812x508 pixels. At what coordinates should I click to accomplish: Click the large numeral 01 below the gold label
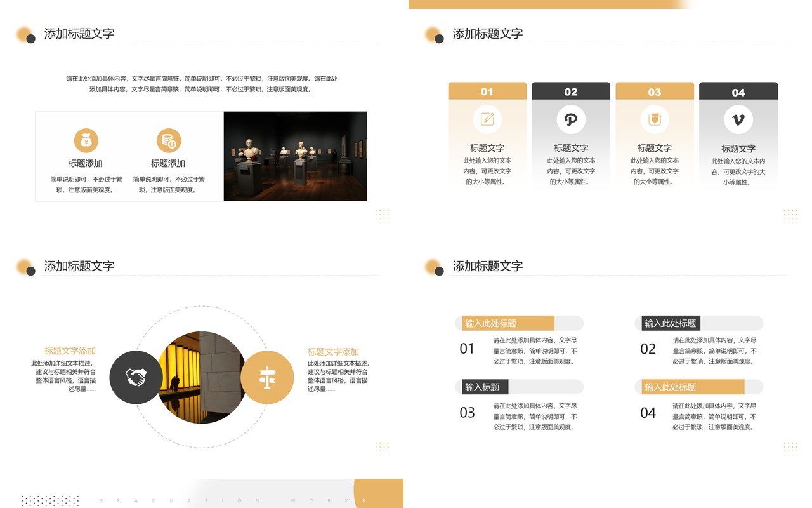point(467,349)
